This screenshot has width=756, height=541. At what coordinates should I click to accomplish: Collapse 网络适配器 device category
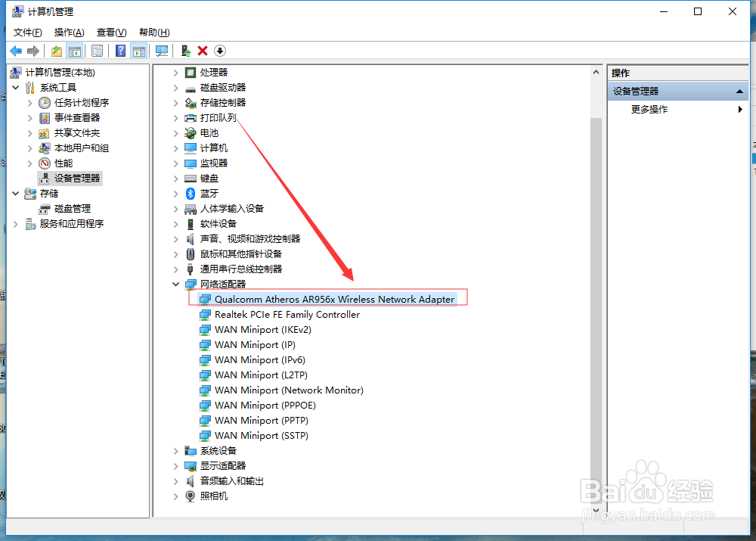(176, 284)
